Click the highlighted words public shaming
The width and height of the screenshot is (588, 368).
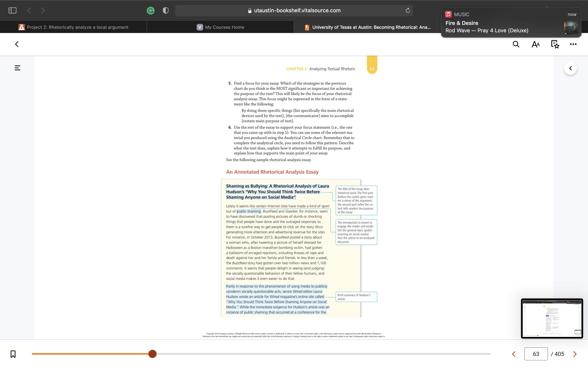click(248, 211)
